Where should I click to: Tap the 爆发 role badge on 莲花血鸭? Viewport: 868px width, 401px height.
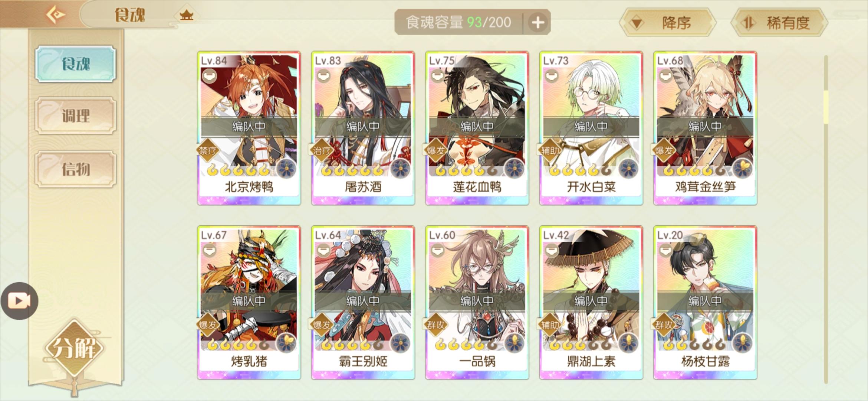436,150
